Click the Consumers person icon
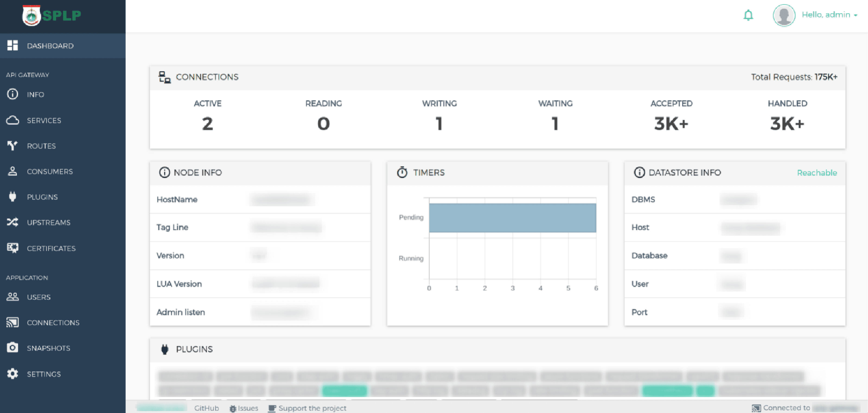 (x=13, y=171)
